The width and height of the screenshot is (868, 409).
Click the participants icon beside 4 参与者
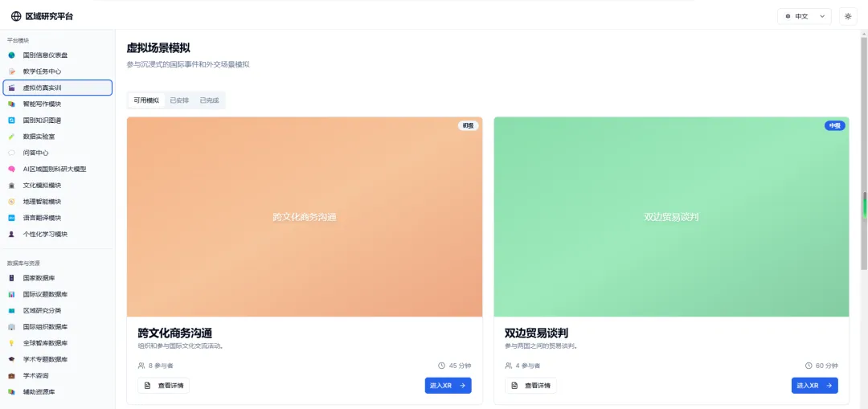(508, 366)
